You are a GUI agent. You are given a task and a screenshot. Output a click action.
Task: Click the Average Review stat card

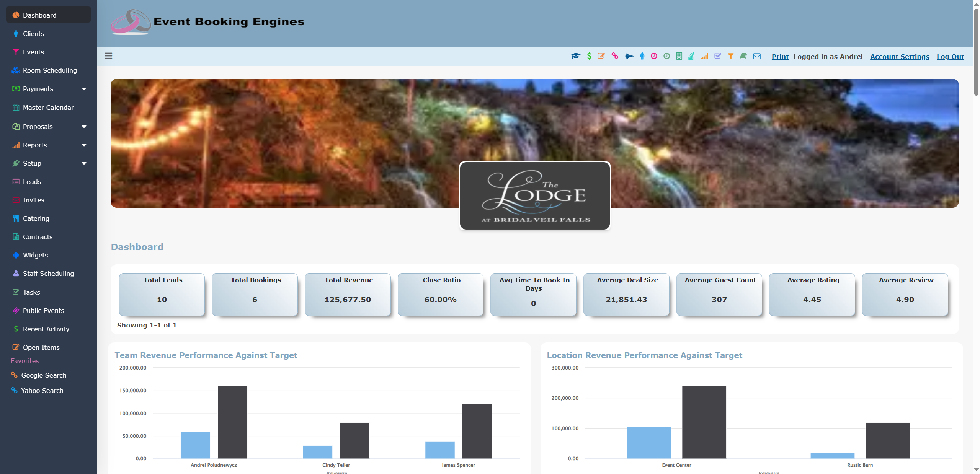[905, 294]
